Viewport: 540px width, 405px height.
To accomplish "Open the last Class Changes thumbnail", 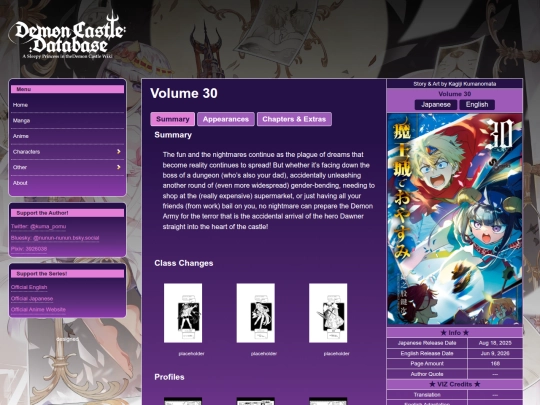I will click(x=328, y=313).
